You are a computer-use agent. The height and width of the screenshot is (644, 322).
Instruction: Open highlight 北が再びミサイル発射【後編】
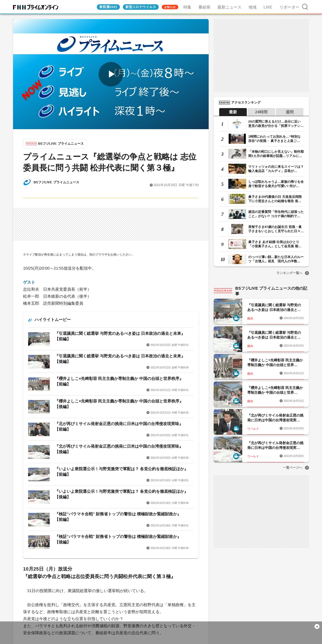111,452
